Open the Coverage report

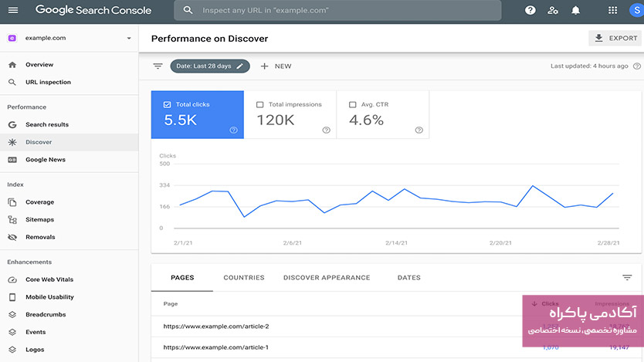coord(40,202)
